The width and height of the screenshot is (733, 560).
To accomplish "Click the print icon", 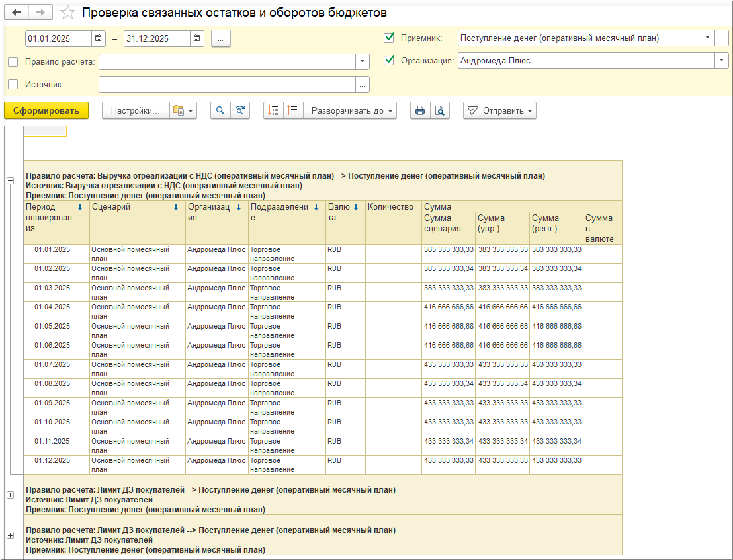I will tap(419, 111).
